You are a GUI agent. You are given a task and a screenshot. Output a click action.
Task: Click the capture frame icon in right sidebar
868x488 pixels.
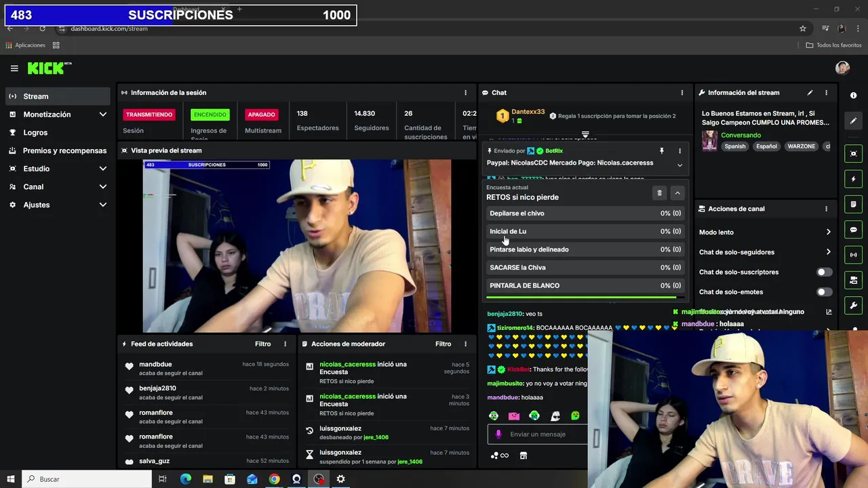(x=854, y=154)
